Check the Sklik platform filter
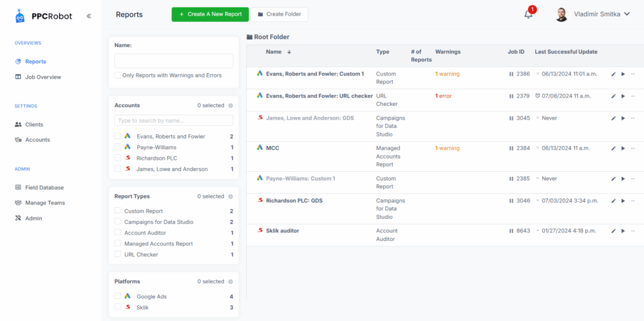This screenshot has height=321, width=644. (x=118, y=307)
